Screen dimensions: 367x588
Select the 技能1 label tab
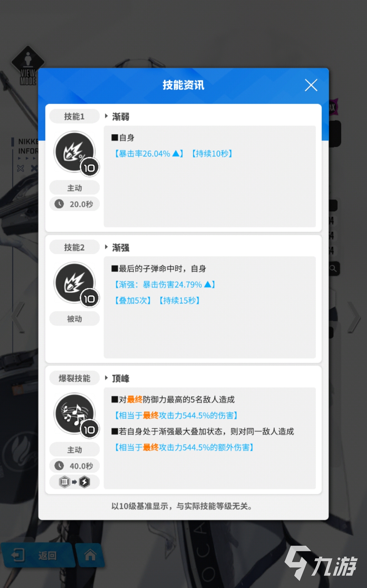pyautogui.click(x=75, y=116)
